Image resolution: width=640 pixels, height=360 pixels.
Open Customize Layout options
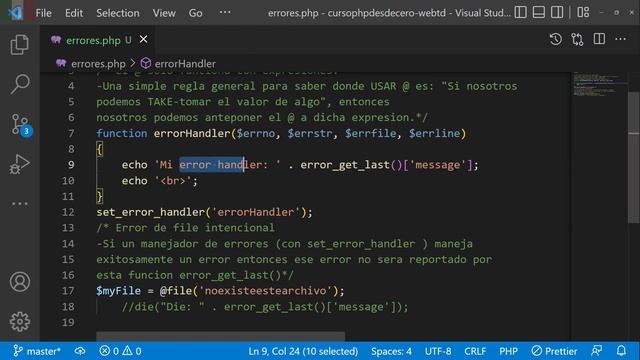coord(583,12)
